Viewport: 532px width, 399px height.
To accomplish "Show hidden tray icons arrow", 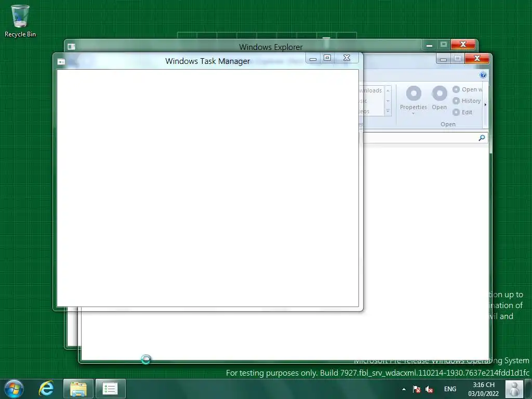I will click(404, 389).
